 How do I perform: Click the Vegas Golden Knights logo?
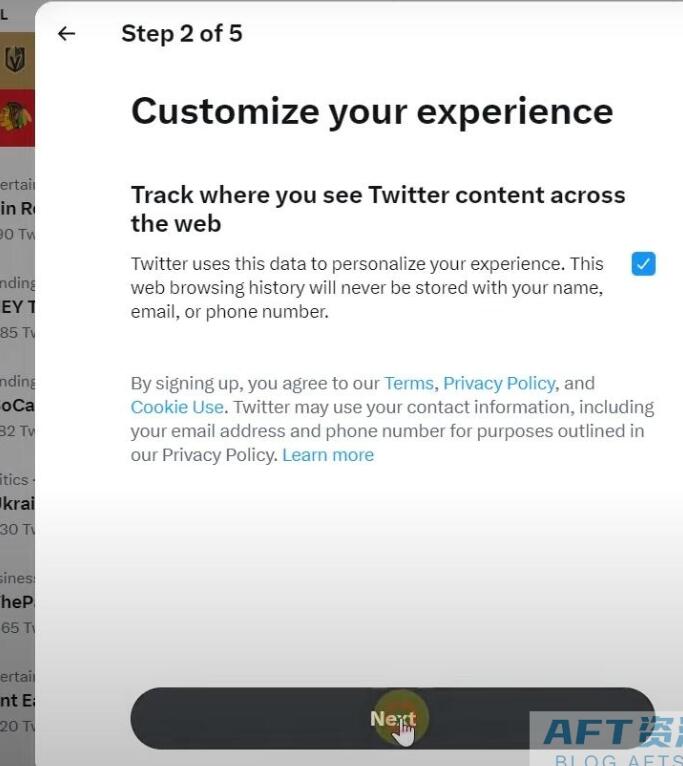pyautogui.click(x=15, y=60)
